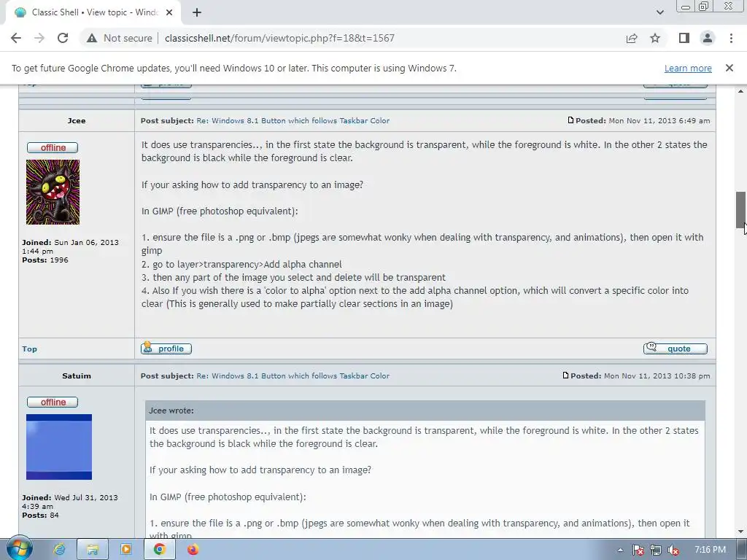Image resolution: width=747 pixels, height=560 pixels.
Task: Click the page vertical scrollbar thumb
Action: coord(740,209)
